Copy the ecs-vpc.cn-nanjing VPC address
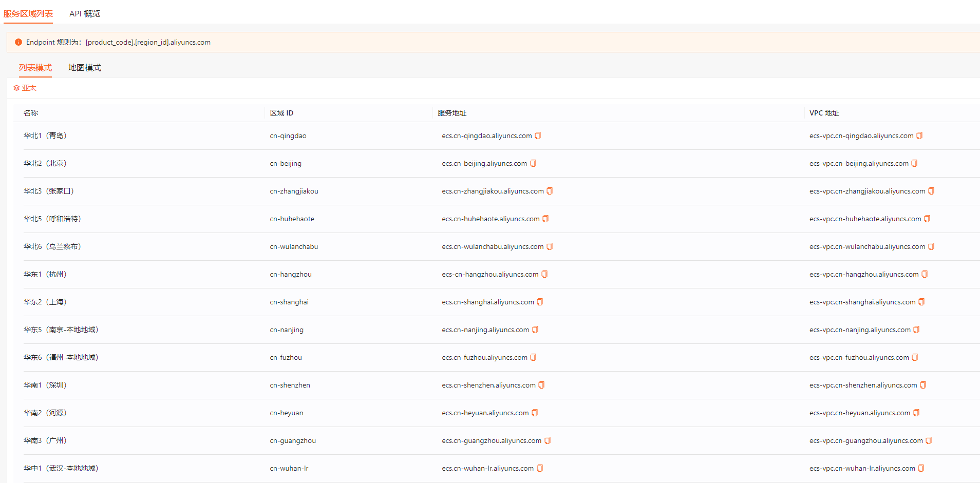The width and height of the screenshot is (980, 483). [x=916, y=330]
